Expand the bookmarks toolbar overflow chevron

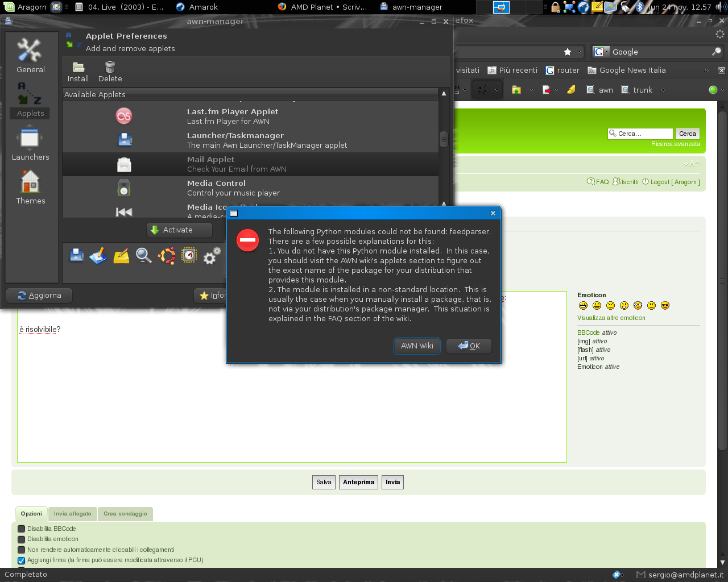point(706,70)
